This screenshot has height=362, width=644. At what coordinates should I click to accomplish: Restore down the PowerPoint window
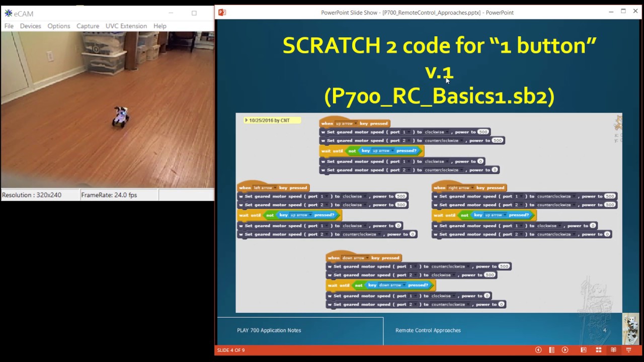point(623,12)
